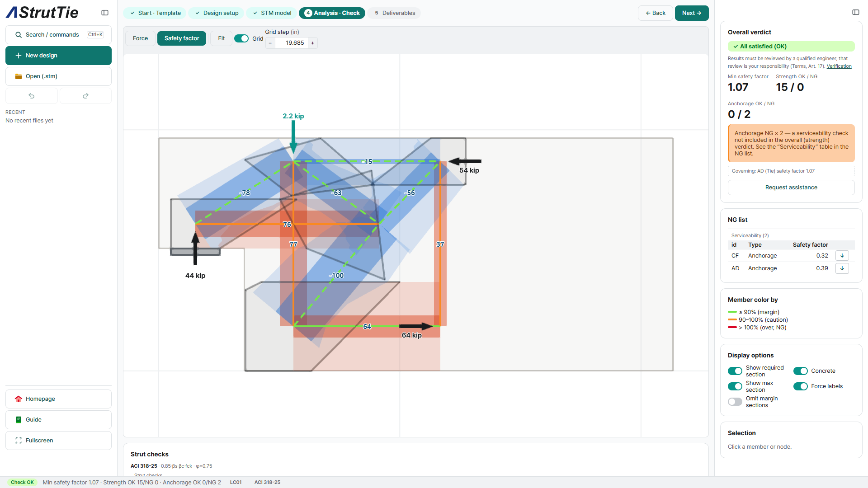Open a .stm file
Viewport: 868px width, 488px height.
tap(58, 76)
